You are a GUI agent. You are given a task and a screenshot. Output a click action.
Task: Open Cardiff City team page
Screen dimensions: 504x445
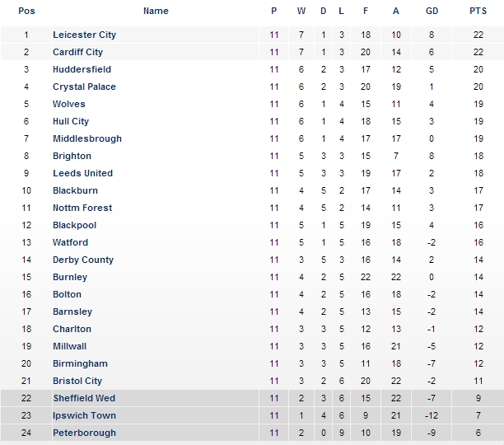tap(77, 52)
